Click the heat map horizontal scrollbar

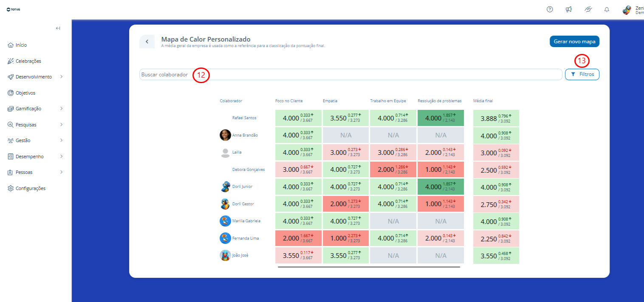click(369, 267)
